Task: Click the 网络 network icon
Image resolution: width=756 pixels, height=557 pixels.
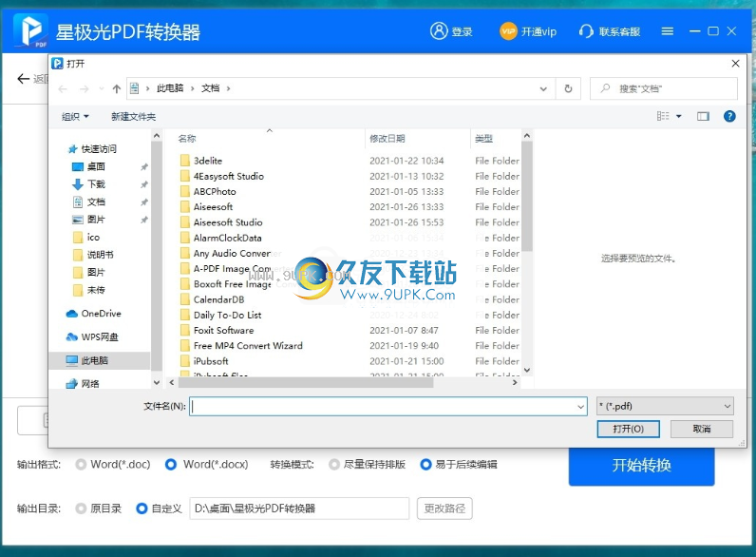Action: (72, 384)
